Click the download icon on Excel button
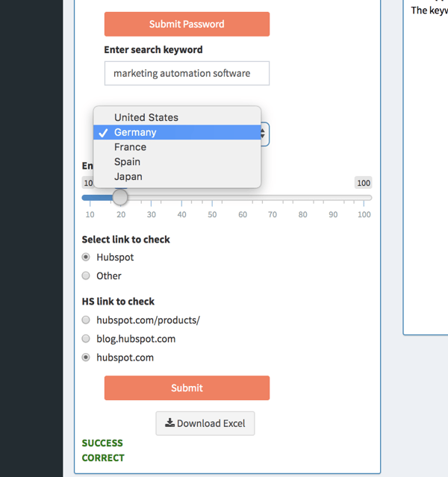The width and height of the screenshot is (448, 477). [x=170, y=423]
